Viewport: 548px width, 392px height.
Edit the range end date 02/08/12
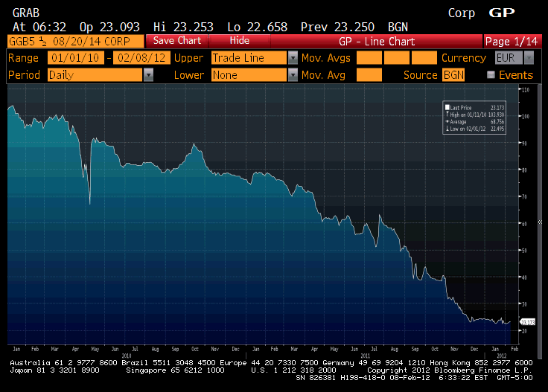click(141, 57)
